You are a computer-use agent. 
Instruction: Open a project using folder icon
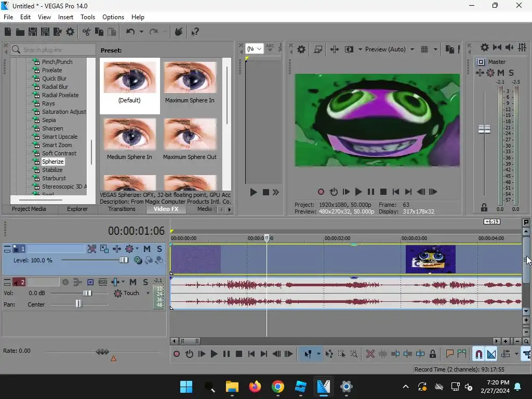[20, 32]
